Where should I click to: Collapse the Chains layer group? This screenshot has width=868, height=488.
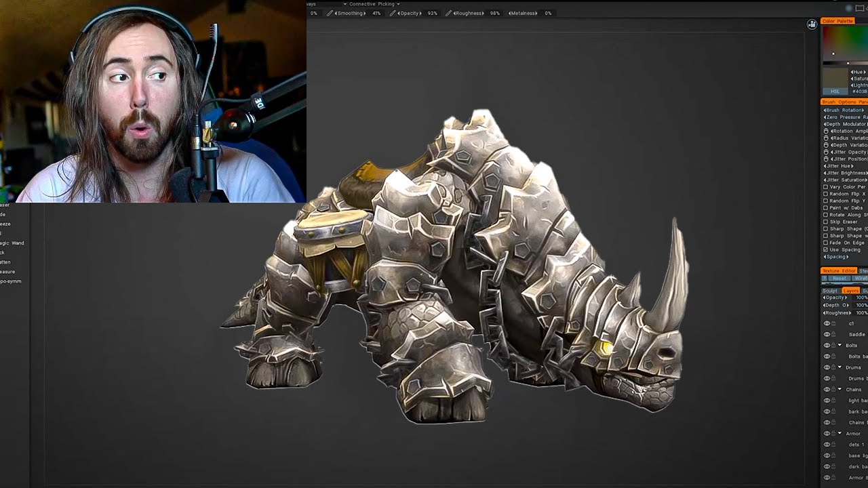point(840,390)
